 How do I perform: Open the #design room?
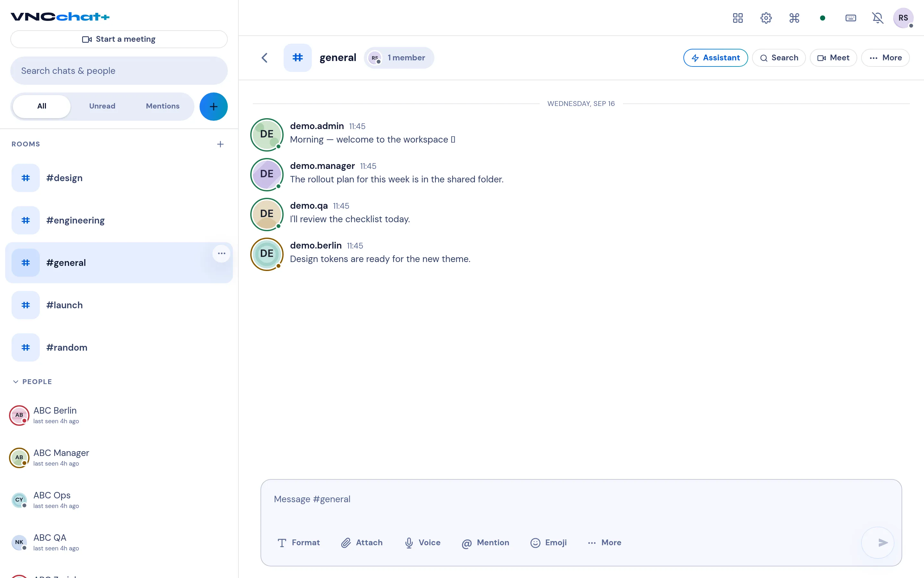[x=119, y=178]
